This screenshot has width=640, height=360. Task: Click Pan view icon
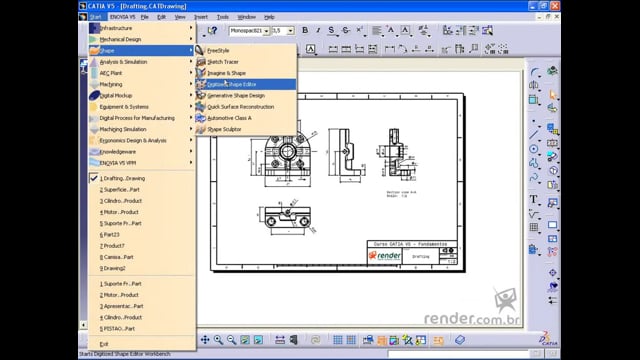coord(205,340)
